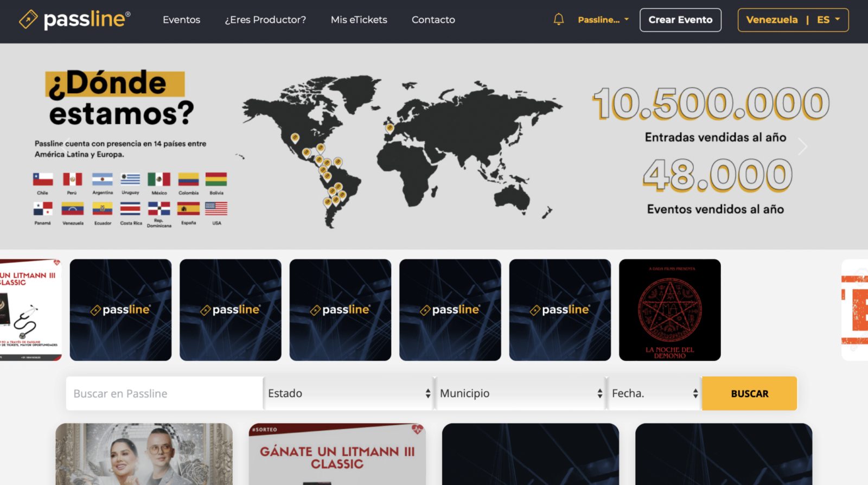The width and height of the screenshot is (868, 485).
Task: Click the Rep. Dominicana flag icon
Action: (159, 209)
